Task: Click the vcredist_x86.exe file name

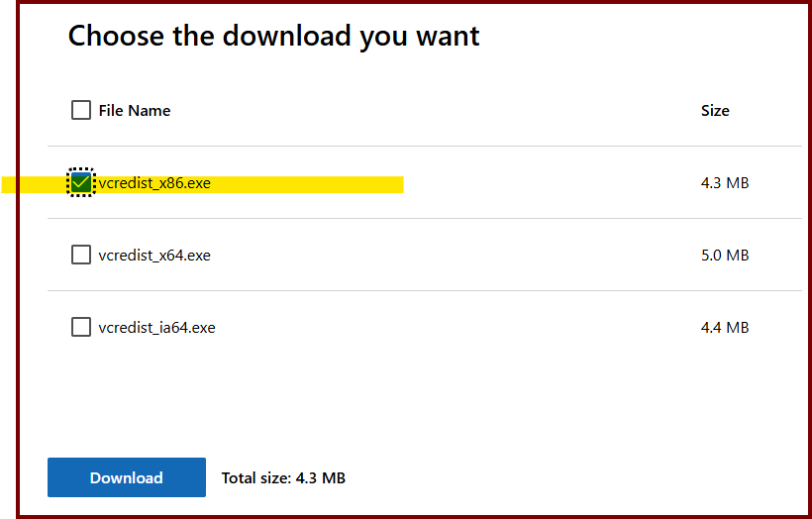Action: coord(154,183)
